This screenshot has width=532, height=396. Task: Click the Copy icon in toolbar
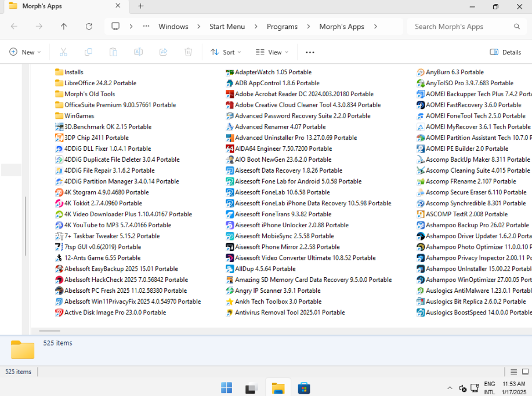pos(88,52)
